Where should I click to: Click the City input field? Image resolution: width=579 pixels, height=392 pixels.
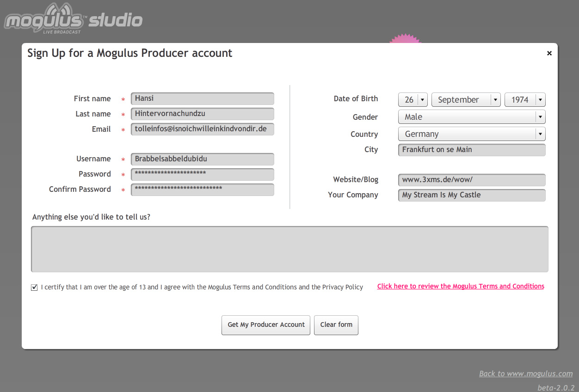(x=472, y=150)
